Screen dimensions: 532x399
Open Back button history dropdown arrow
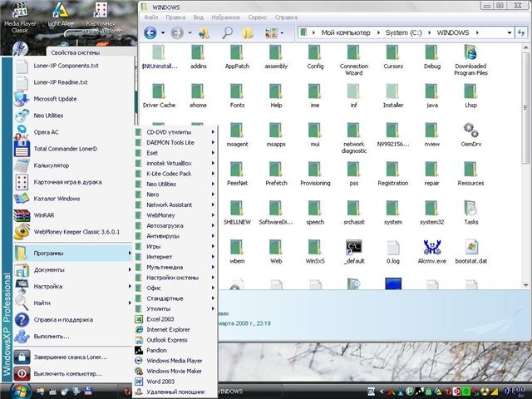pyautogui.click(x=163, y=33)
